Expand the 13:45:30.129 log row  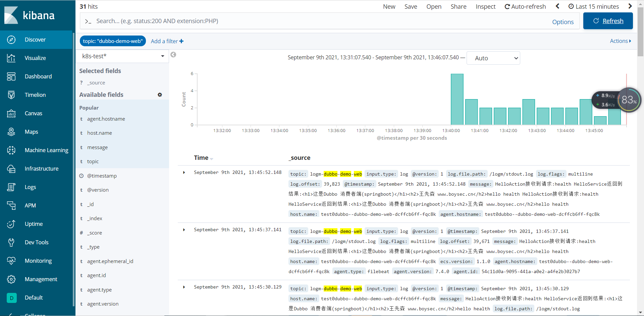pyautogui.click(x=184, y=287)
